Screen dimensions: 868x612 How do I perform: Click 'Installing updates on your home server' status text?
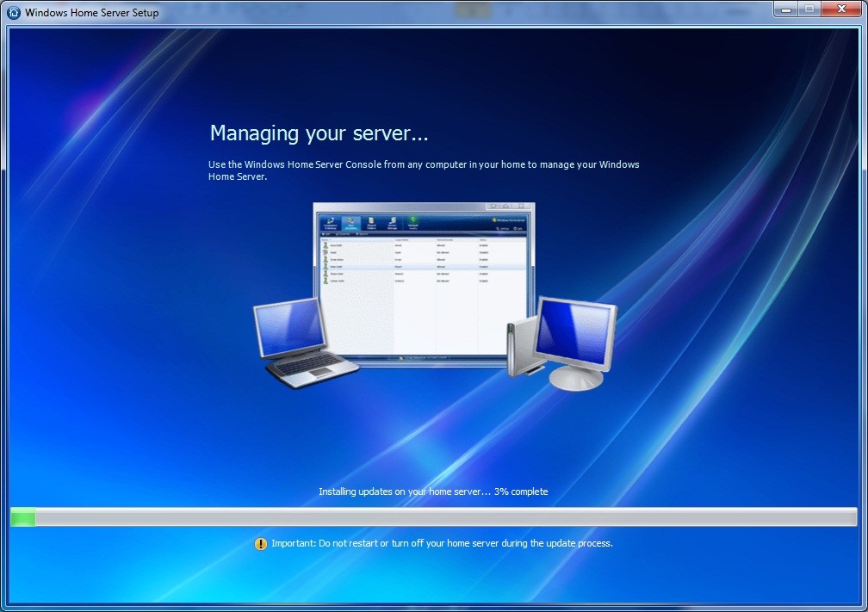click(433, 491)
